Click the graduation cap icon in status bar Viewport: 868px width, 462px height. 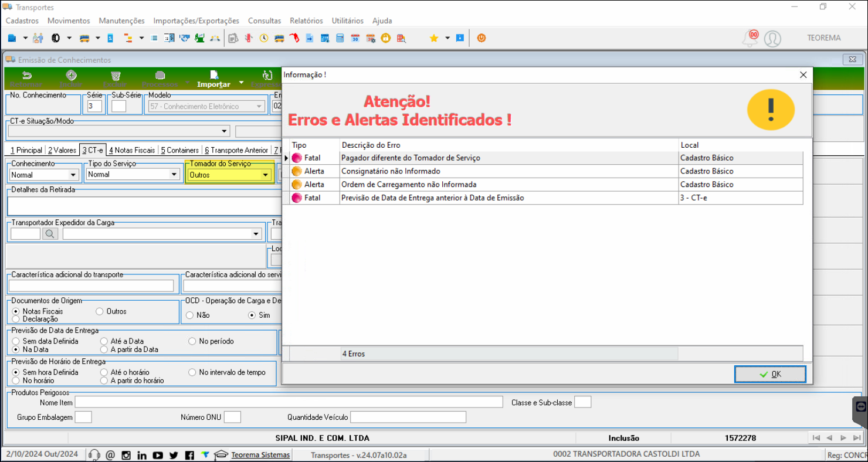pos(221,455)
